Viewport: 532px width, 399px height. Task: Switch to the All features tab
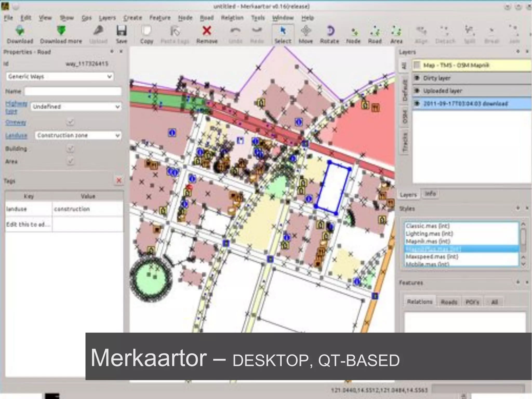(494, 302)
